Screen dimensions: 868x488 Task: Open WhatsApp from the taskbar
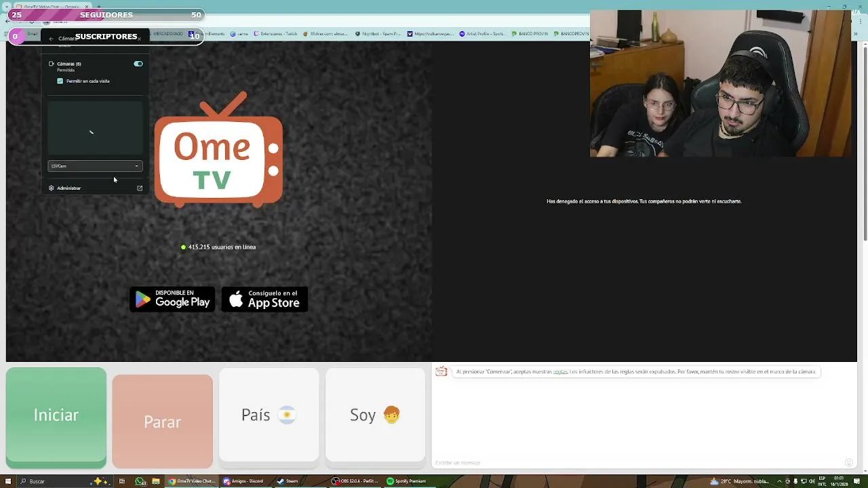pos(140,481)
